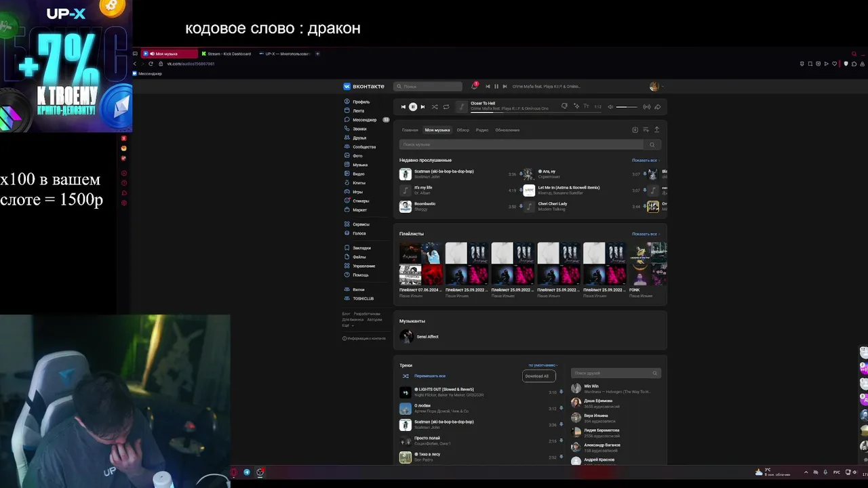Switch to the Главная music tab
Viewport: 868px width, 488px height.
[x=410, y=130]
